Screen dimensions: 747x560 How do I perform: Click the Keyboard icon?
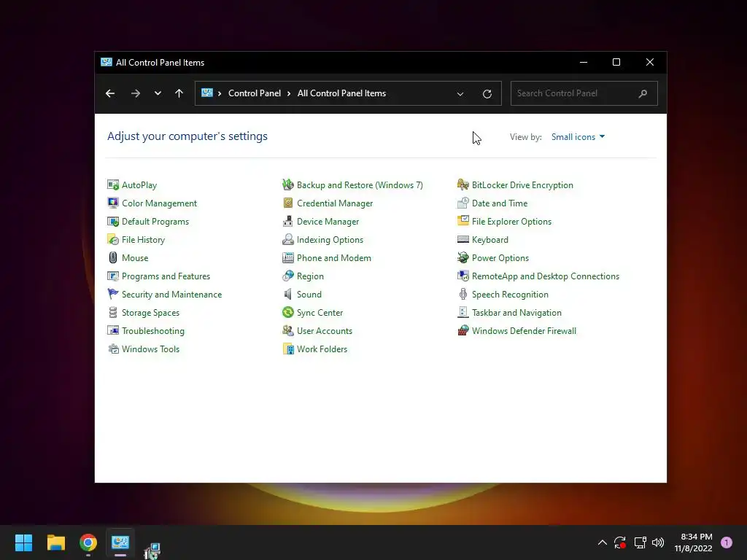(462, 239)
